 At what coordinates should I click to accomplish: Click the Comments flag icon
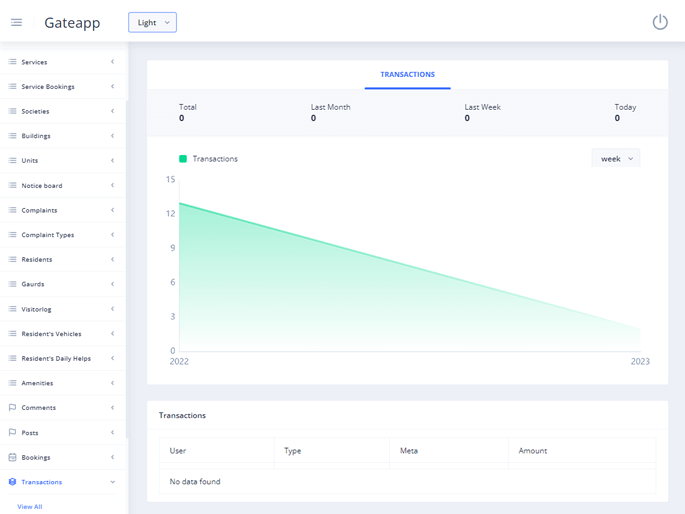(x=12, y=407)
